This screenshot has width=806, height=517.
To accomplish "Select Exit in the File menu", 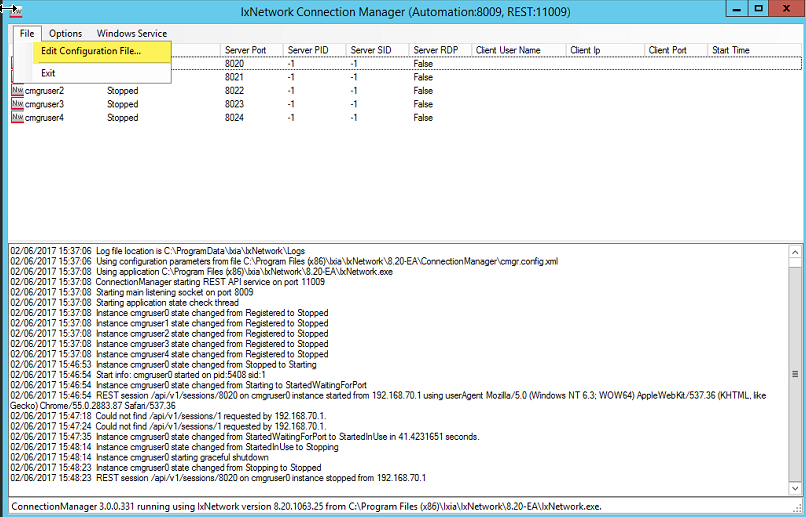I will [x=48, y=73].
